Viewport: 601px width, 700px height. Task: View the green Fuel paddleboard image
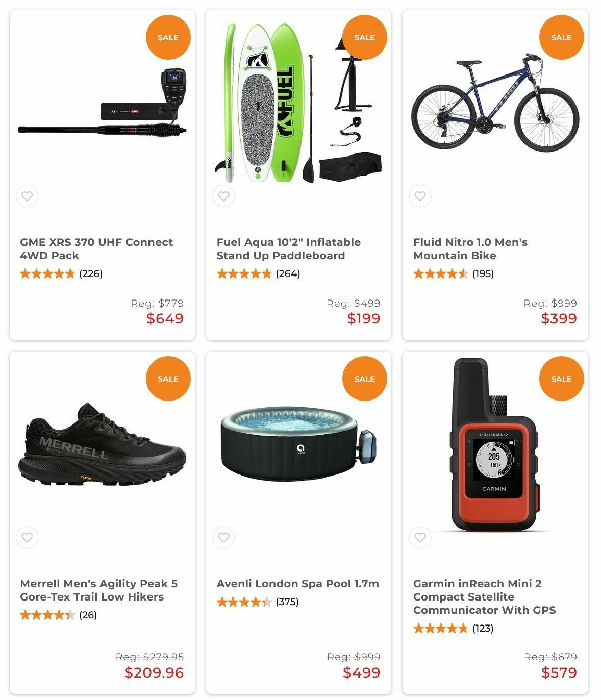pos(298,103)
